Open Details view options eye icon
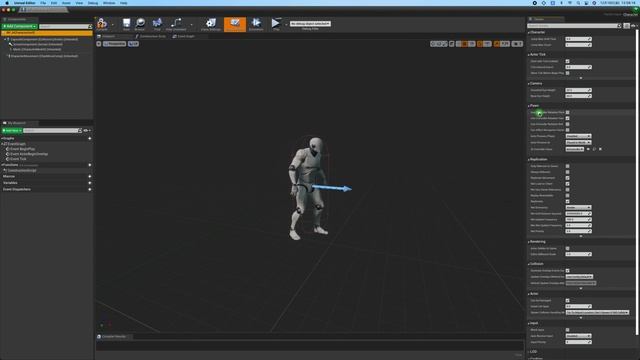This screenshot has width=640, height=360. (x=634, y=26)
